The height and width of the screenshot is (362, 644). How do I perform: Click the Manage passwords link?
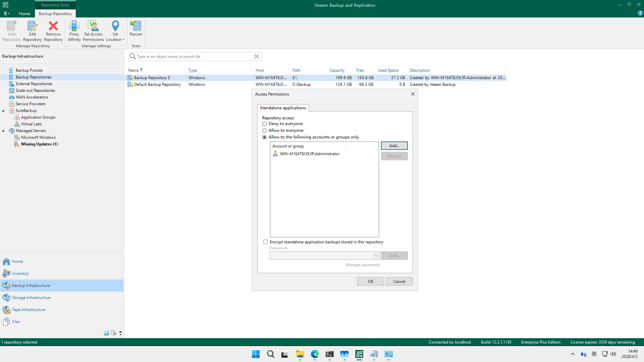point(362,265)
